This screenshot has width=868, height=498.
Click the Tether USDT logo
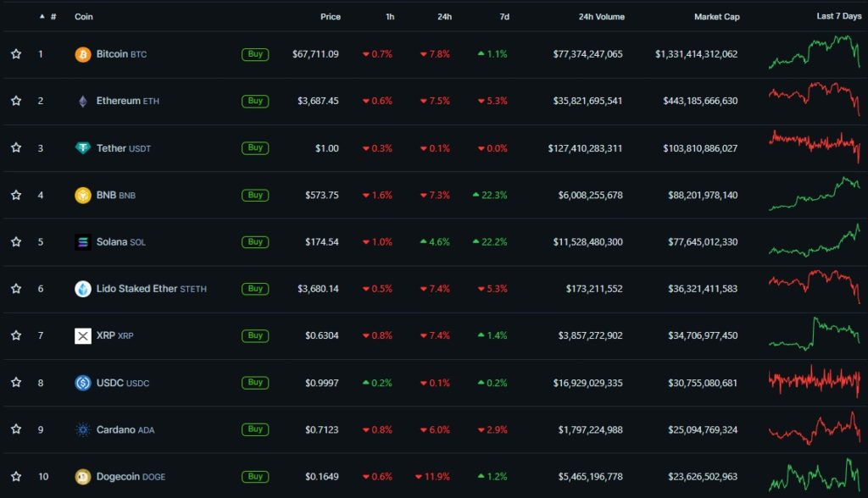[82, 147]
